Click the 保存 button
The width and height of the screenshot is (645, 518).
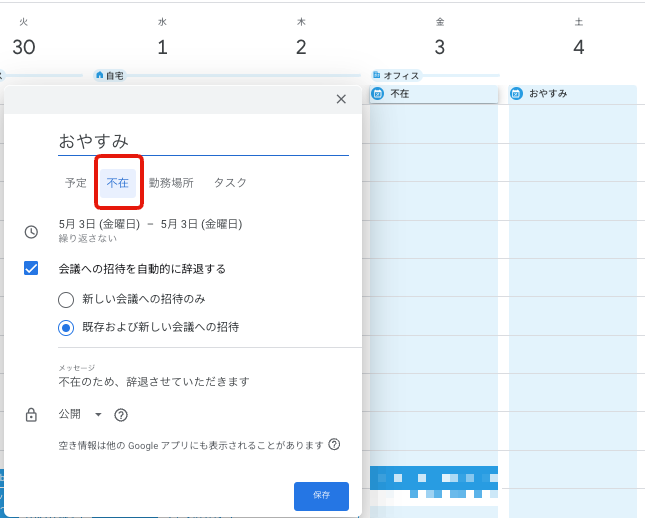click(x=321, y=495)
